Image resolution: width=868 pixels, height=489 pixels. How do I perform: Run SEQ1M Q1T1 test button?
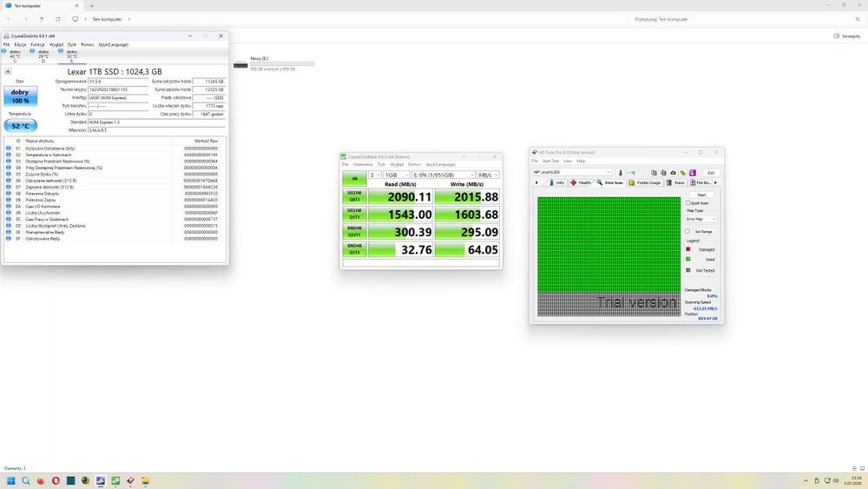354,214
